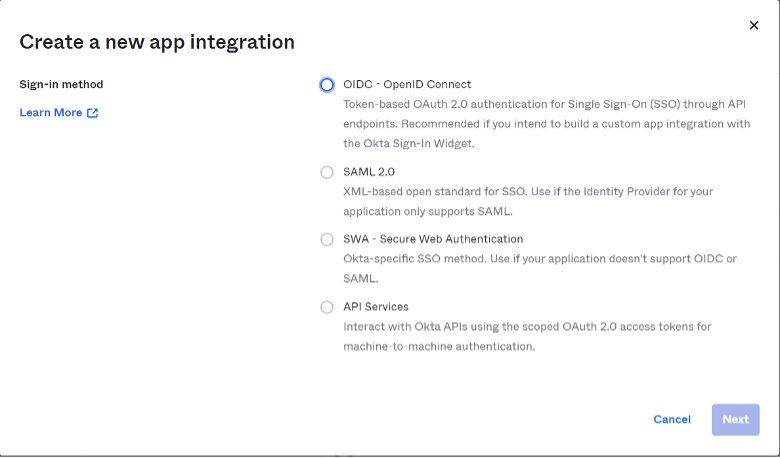Choose the SAML 2.0 radio button
The width and height of the screenshot is (780, 458).
327,172
